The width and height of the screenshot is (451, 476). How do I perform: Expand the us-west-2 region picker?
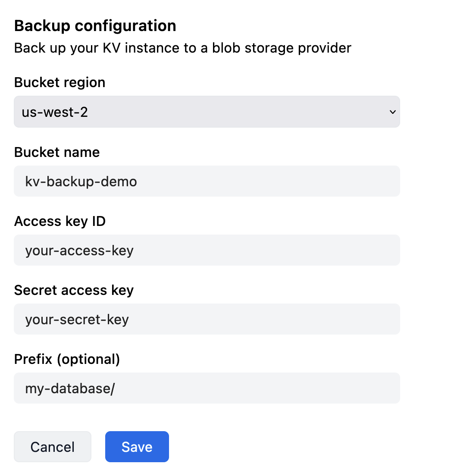[x=207, y=112]
